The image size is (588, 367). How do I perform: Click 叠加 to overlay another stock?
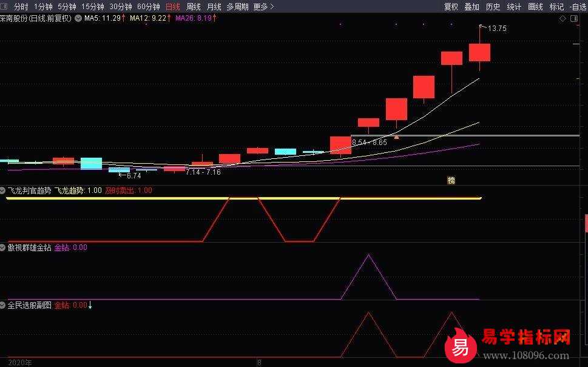click(471, 7)
